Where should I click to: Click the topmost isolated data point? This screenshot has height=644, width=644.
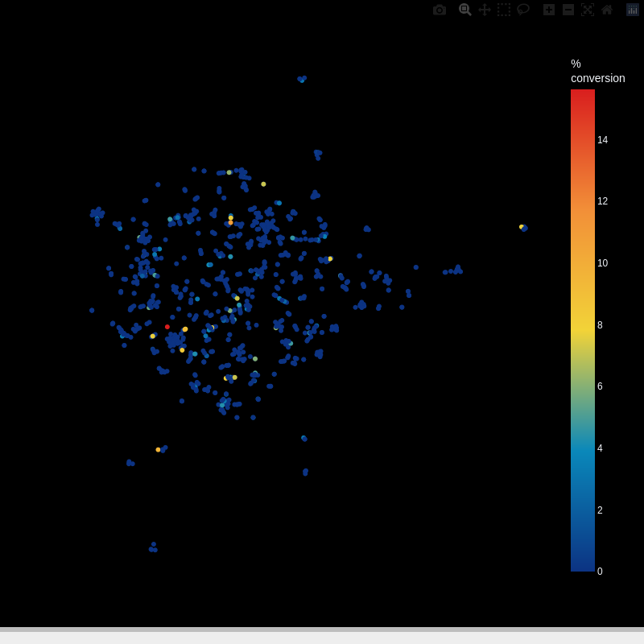click(x=302, y=79)
